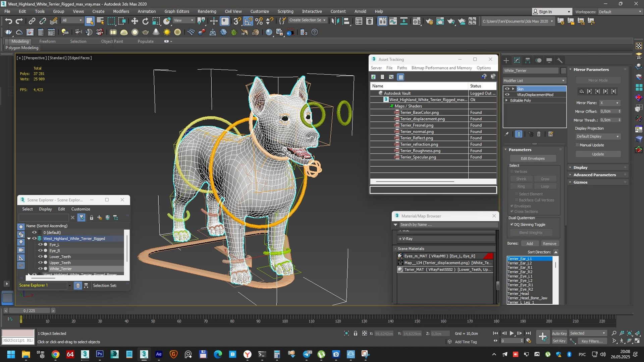The image size is (644, 362).
Task: Click the Add bones button
Action: [530, 244]
